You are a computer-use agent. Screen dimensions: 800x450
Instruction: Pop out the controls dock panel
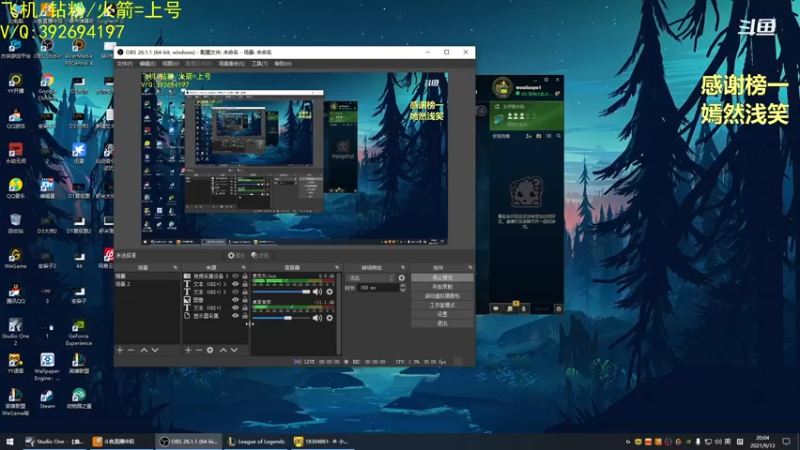tap(470, 267)
